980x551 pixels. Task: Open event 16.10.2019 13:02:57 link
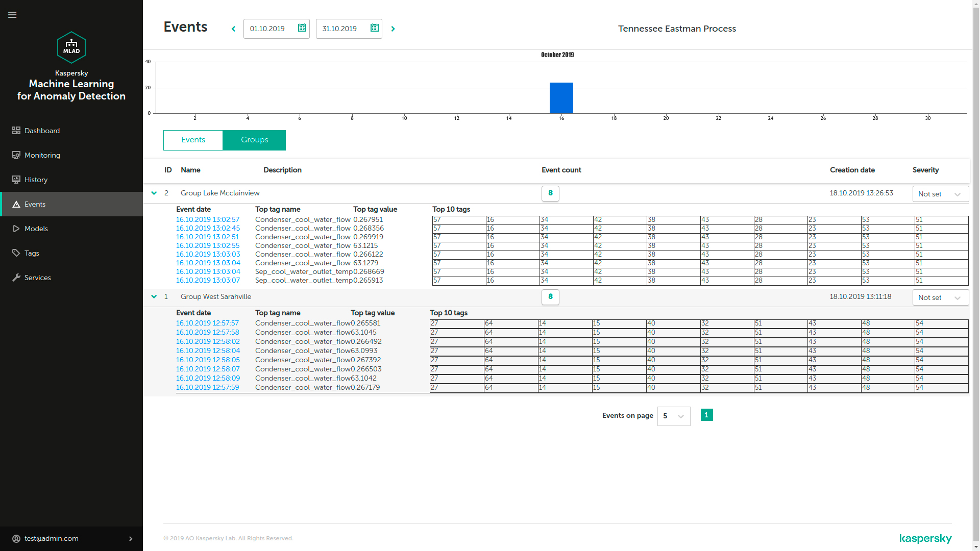pyautogui.click(x=208, y=220)
